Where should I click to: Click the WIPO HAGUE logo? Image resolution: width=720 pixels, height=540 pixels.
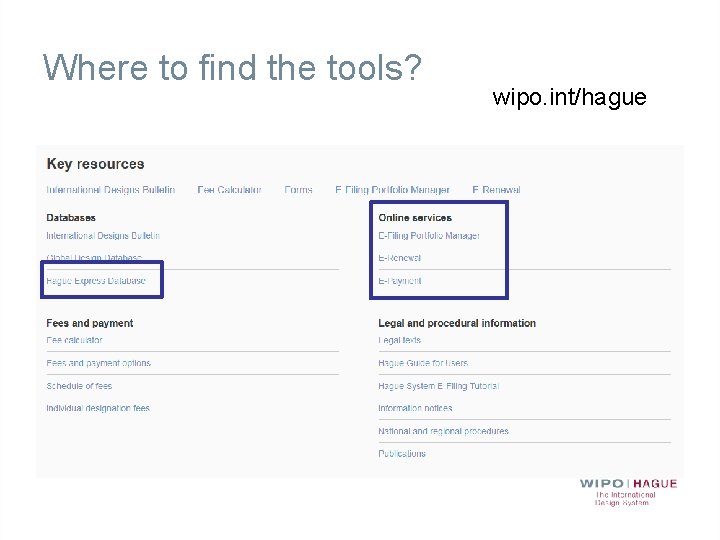point(628,492)
